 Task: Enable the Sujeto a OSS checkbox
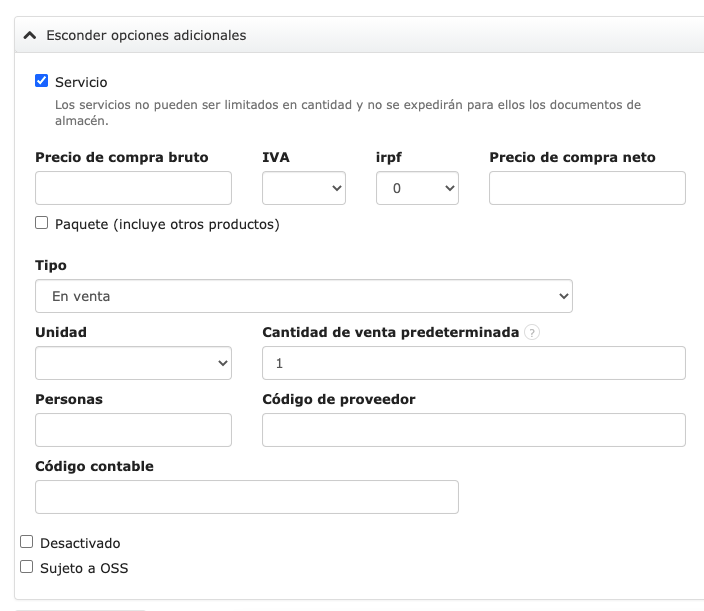coord(27,567)
